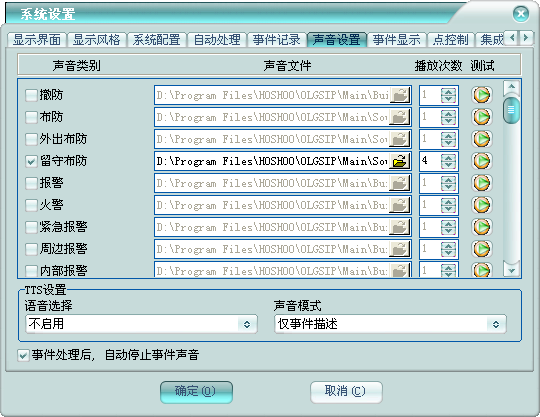The image size is (540, 417).
Task: Adjust play count stepper for 外出布防
Action: pyautogui.click(x=448, y=139)
